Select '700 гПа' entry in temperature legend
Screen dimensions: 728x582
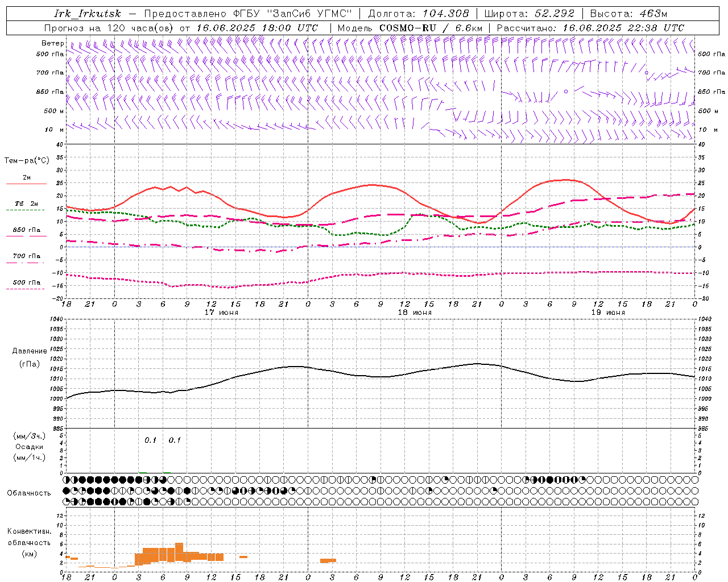coord(27,256)
